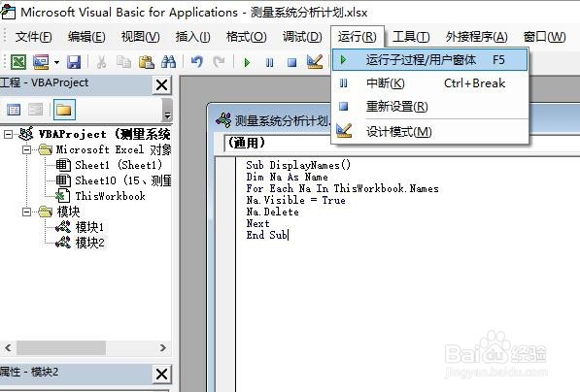Click the Break pause toolbar icon
Image resolution: width=580 pixels, height=392 pixels.
[x=270, y=62]
